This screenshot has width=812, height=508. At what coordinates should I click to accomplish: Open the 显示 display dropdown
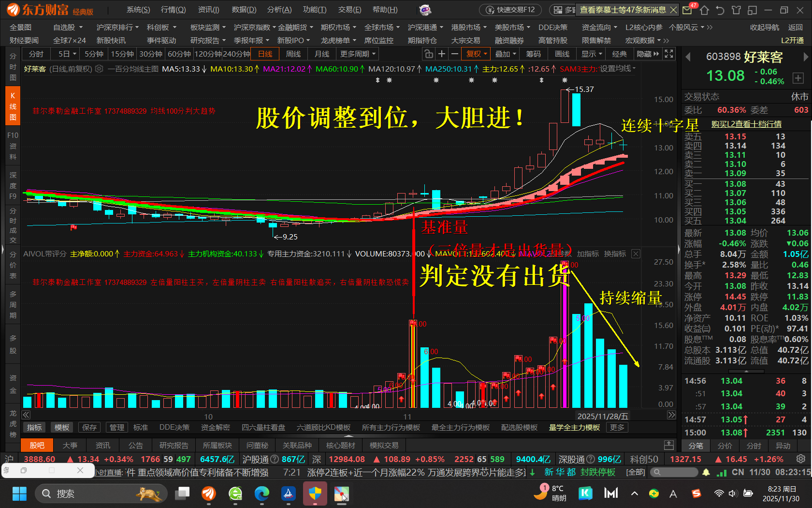pos(592,54)
